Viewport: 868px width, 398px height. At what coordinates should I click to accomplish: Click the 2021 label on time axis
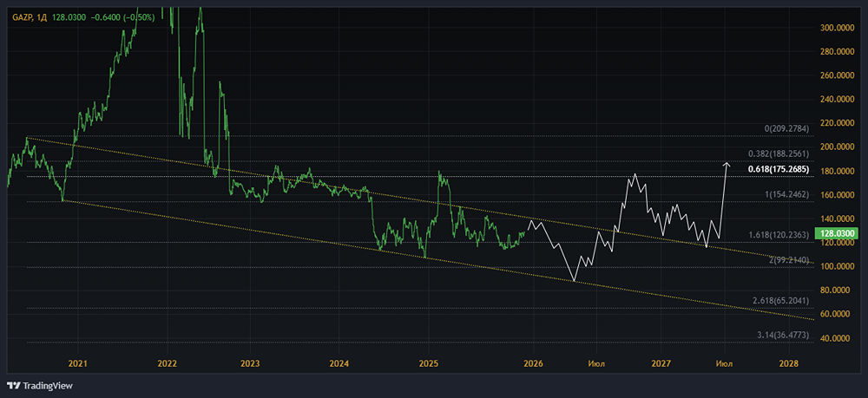pos(77,362)
